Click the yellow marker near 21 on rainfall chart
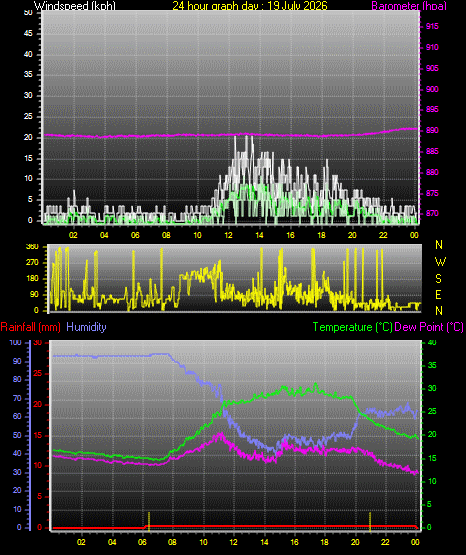Image resolution: width=466 pixels, height=555 pixels. tap(370, 522)
